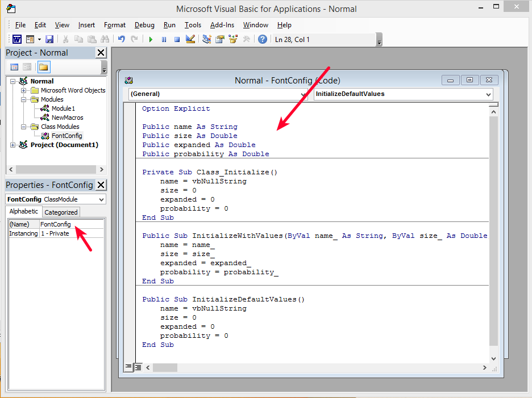Click the Reset stop icon
This screenshot has height=398, width=532.
177,39
